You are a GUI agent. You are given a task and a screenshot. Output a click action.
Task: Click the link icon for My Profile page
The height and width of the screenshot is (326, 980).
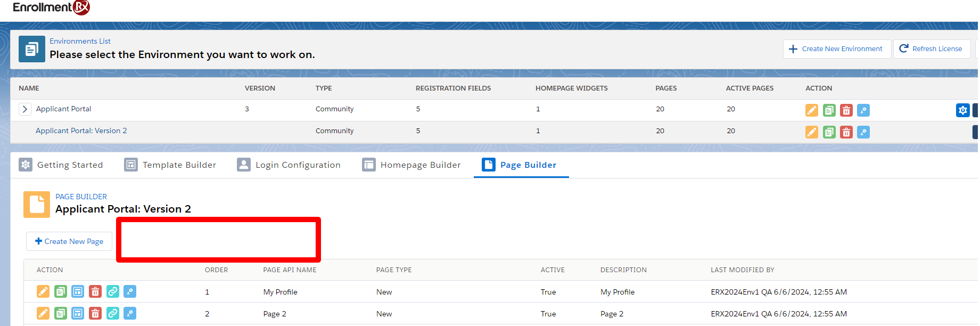(112, 291)
